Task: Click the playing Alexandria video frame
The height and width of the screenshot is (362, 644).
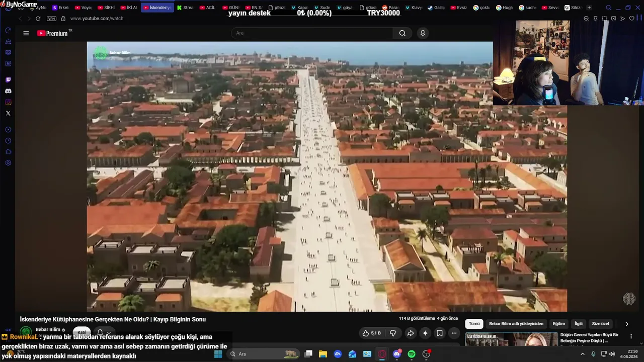Action: tap(327, 176)
